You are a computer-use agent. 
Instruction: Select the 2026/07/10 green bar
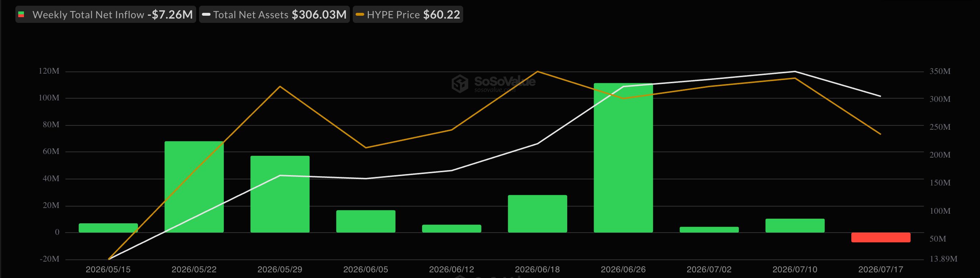(795, 225)
